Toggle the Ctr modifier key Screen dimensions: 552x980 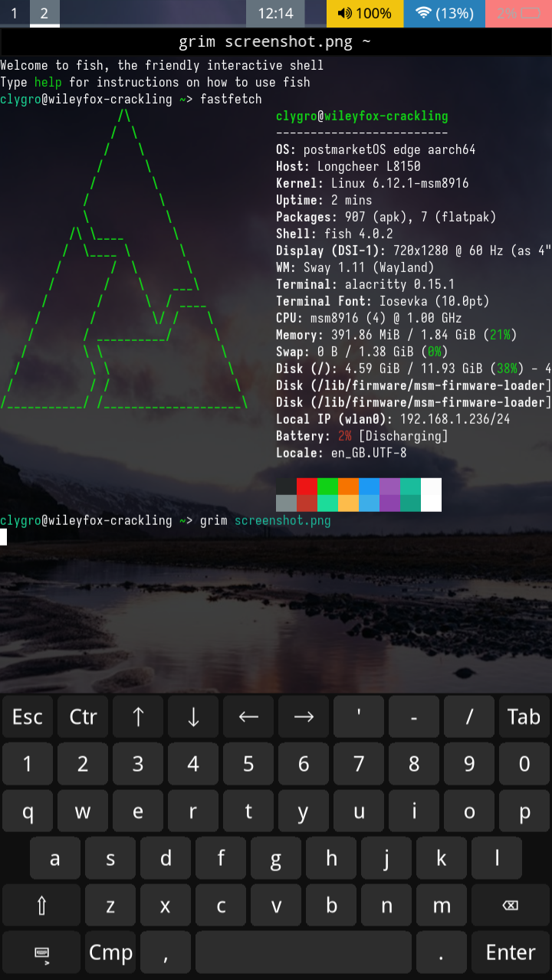click(x=83, y=716)
